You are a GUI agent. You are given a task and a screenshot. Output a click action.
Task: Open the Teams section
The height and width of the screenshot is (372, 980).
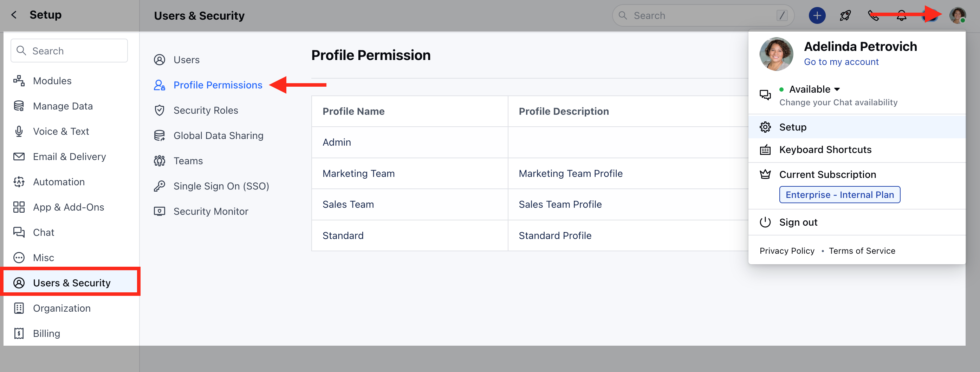tap(188, 160)
